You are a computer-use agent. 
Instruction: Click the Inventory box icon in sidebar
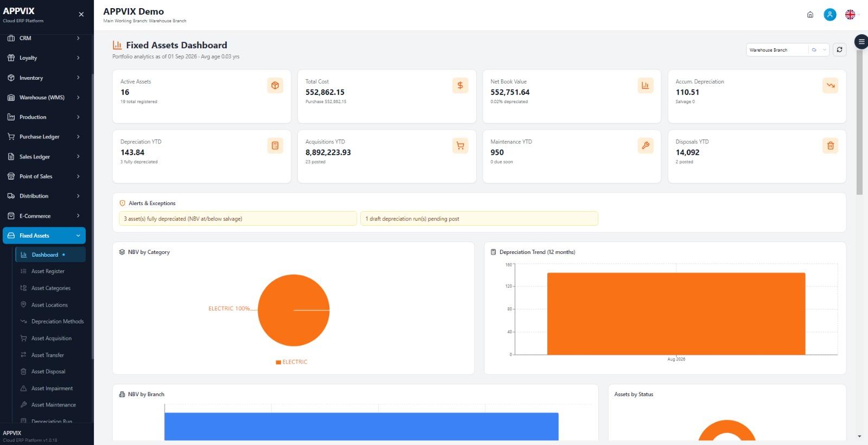tap(11, 78)
